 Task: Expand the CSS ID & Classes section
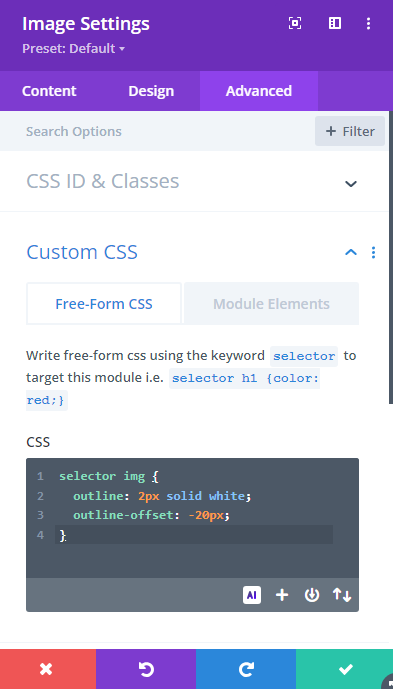pos(192,181)
